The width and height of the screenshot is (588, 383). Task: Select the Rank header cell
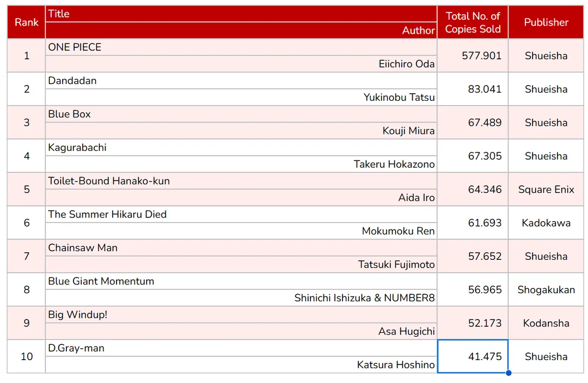pyautogui.click(x=26, y=22)
